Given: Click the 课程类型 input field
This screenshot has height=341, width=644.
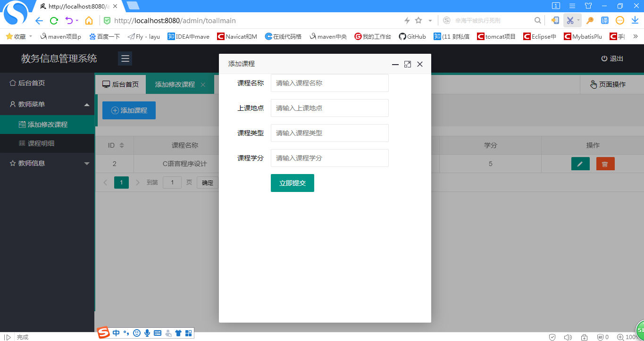Looking at the screenshot, I should tap(330, 133).
